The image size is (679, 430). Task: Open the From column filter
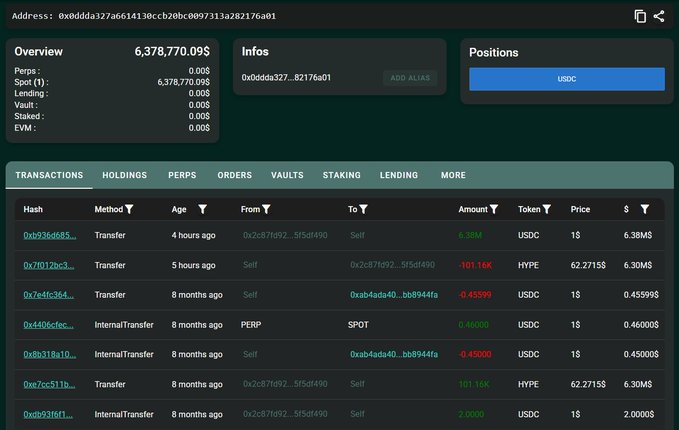pyautogui.click(x=266, y=209)
